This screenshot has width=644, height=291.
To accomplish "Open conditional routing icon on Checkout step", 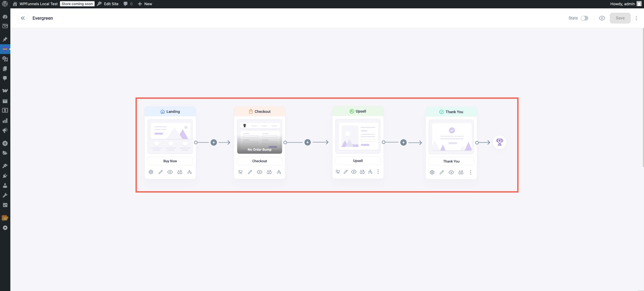I will (279, 172).
